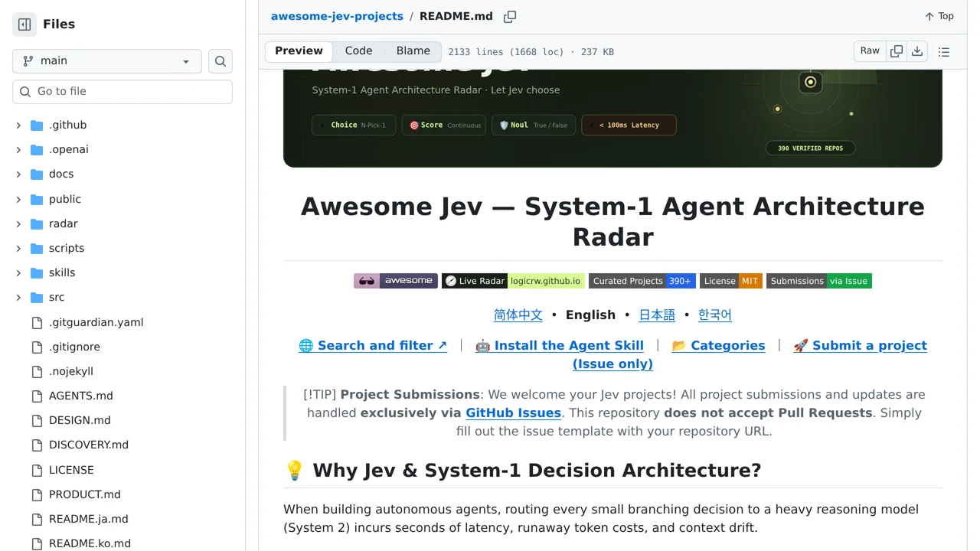Click the Curated Projects 390+ badge
This screenshot has width=980, height=551.
[x=642, y=281]
